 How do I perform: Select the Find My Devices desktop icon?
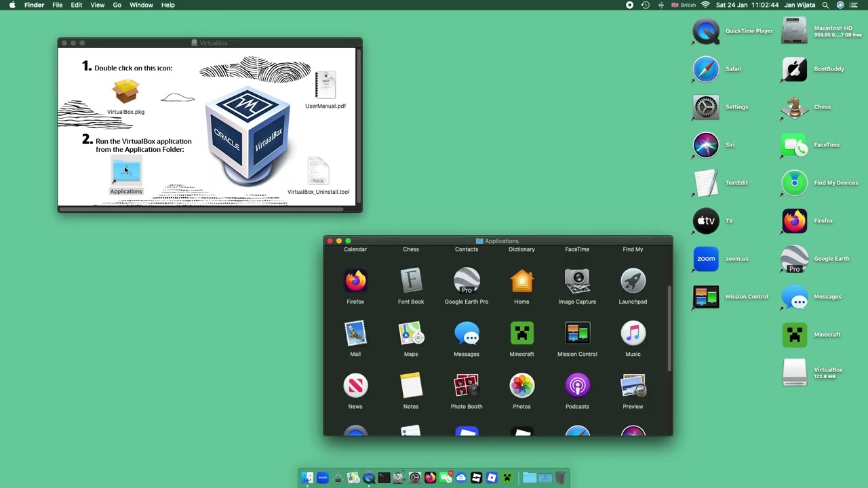[x=795, y=183]
